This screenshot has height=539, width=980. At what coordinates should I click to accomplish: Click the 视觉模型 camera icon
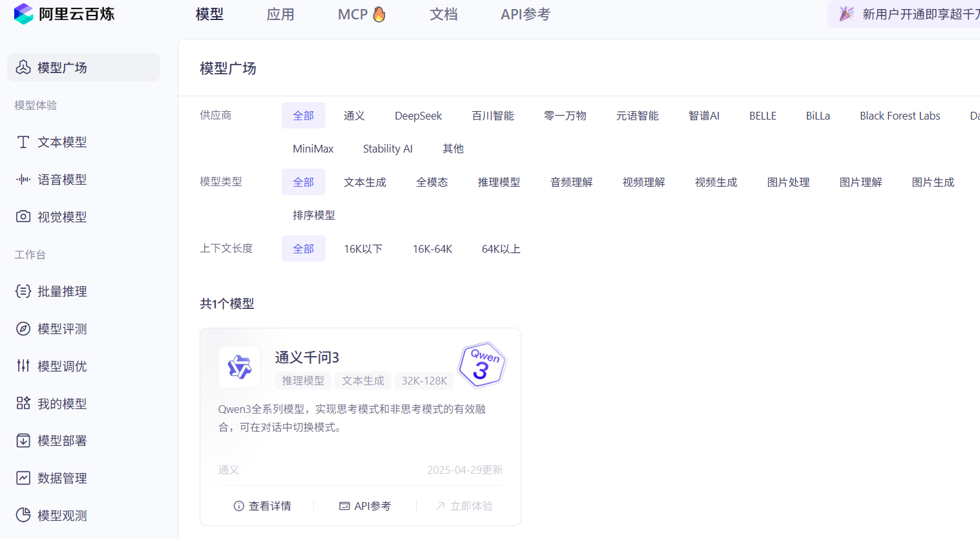pyautogui.click(x=23, y=217)
